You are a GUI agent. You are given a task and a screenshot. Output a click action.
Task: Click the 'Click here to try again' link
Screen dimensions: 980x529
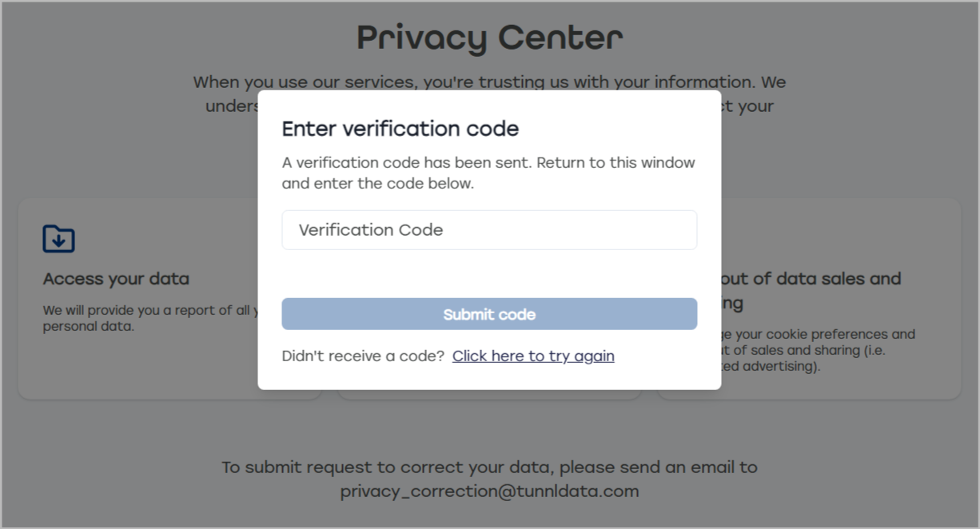coord(533,356)
